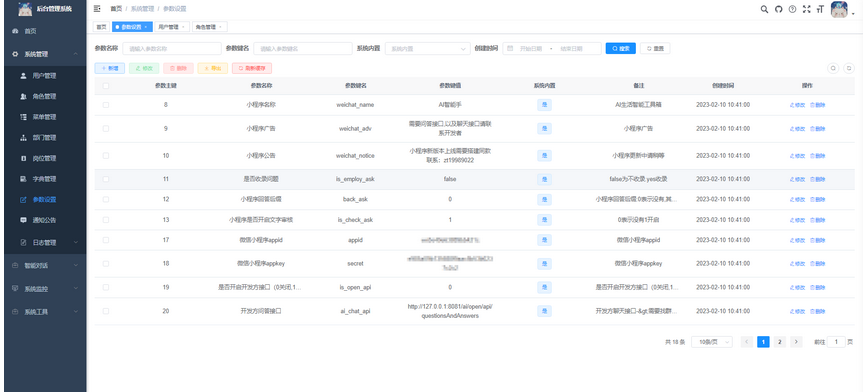This screenshot has width=864, height=392.
Task: Collapse the 系统管理 sidebar group
Action: pos(45,54)
